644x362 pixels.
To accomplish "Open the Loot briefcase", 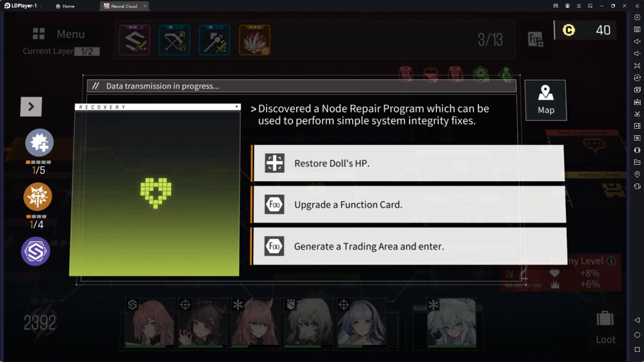I will point(606,326).
